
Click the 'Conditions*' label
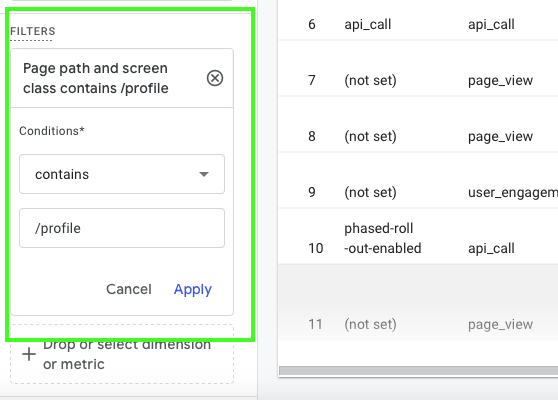pos(52,131)
